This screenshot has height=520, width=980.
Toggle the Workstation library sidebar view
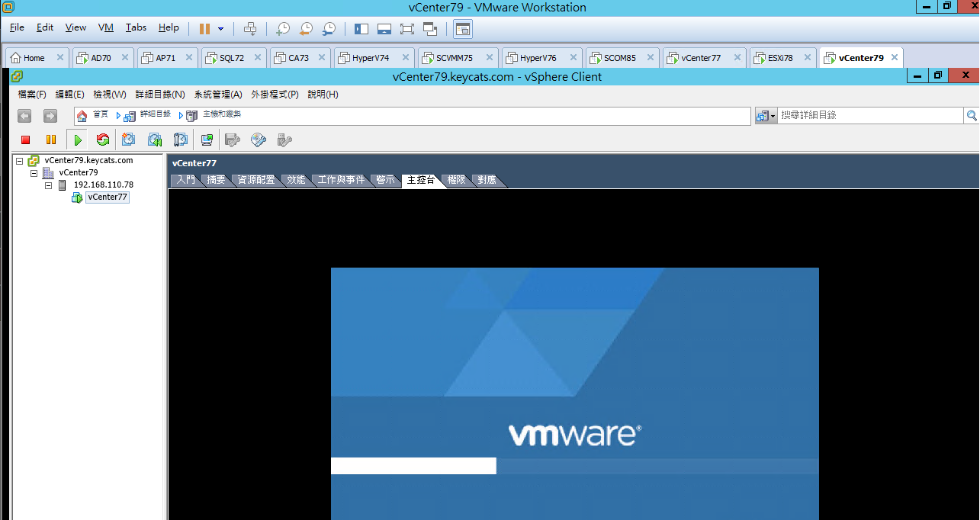tap(361, 29)
